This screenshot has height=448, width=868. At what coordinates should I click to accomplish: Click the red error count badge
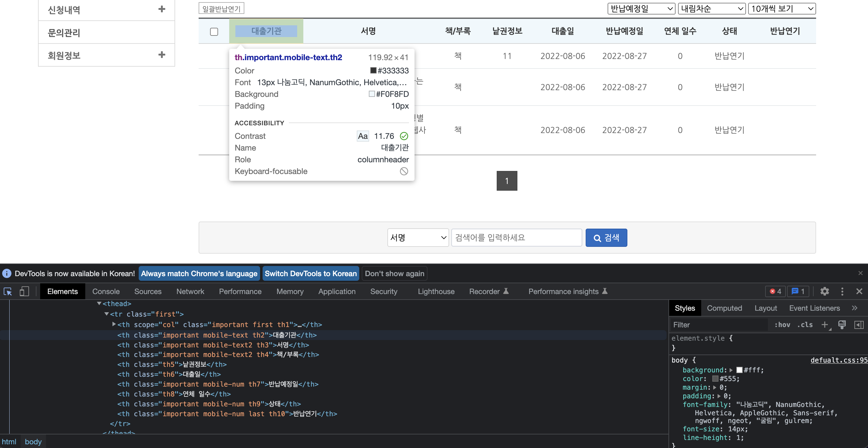(775, 292)
